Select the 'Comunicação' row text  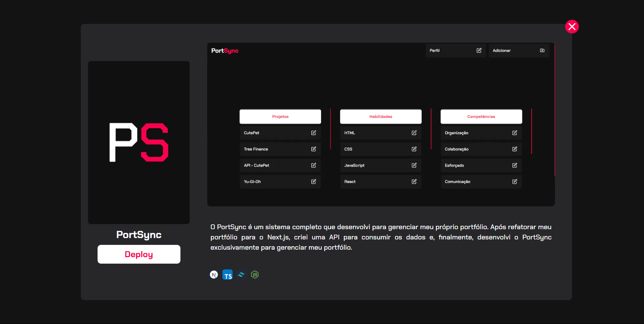(457, 182)
